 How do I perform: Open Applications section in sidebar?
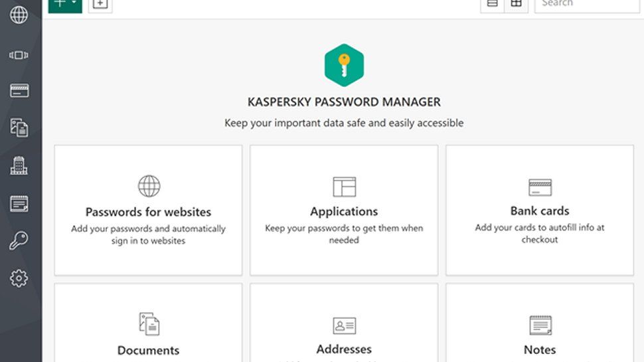tap(19, 54)
